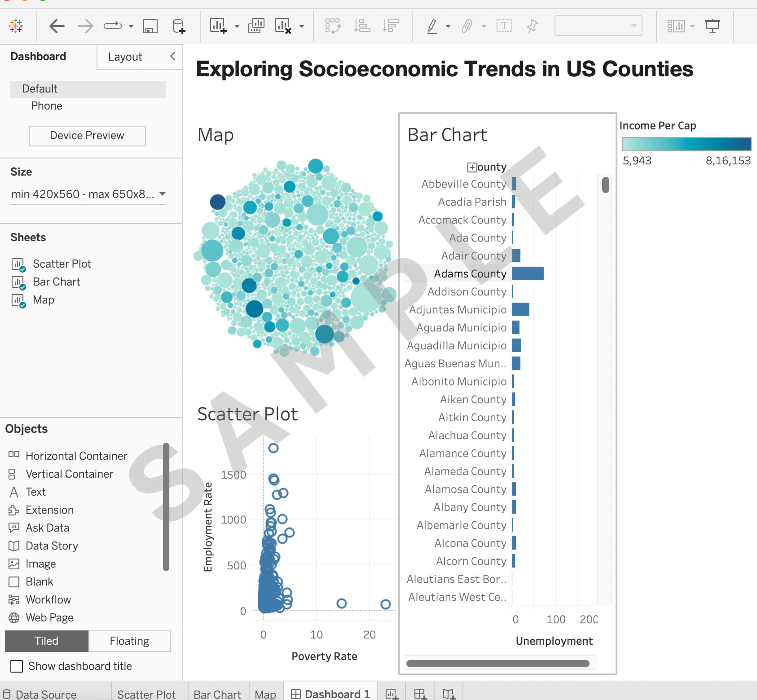This screenshot has width=757, height=700.
Task: Click the Bar Chart horizontal scrollbar
Action: click(497, 663)
